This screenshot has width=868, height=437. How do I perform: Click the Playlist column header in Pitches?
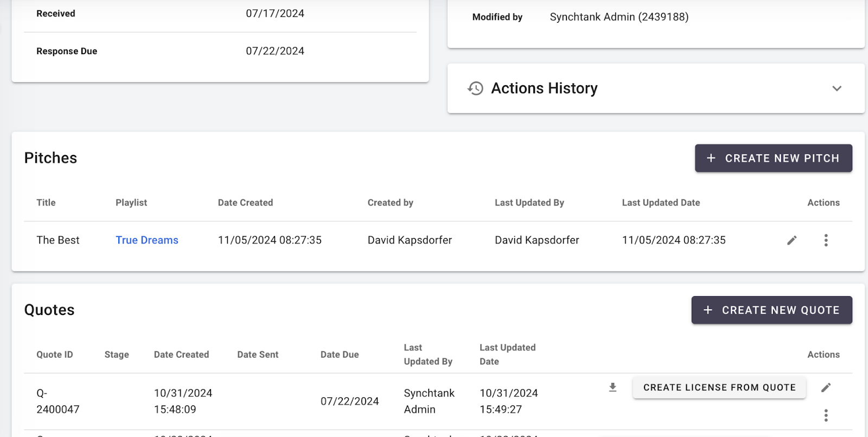click(131, 203)
